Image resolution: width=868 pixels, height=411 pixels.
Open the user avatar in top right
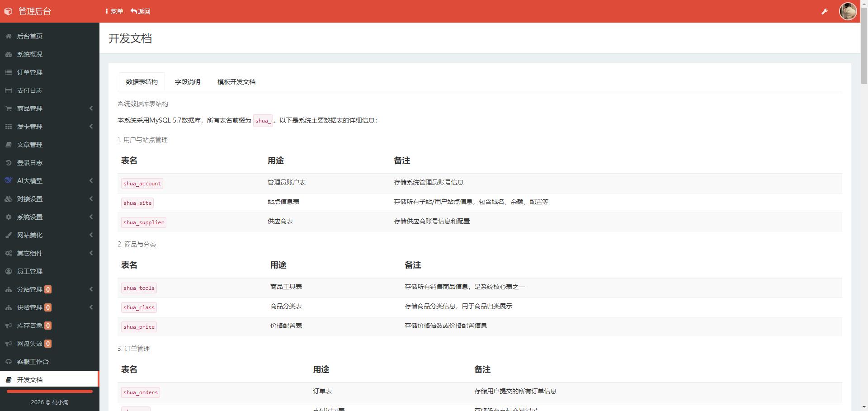848,11
